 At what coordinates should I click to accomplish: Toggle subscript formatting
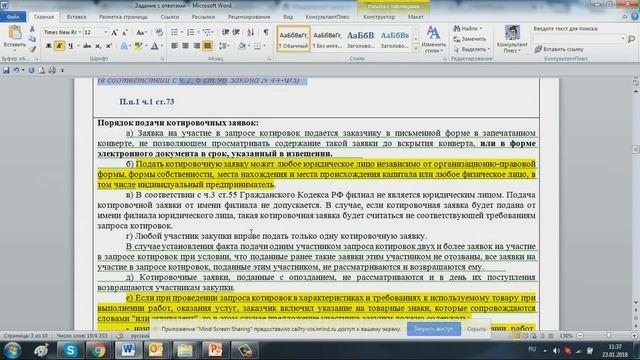pos(98,46)
